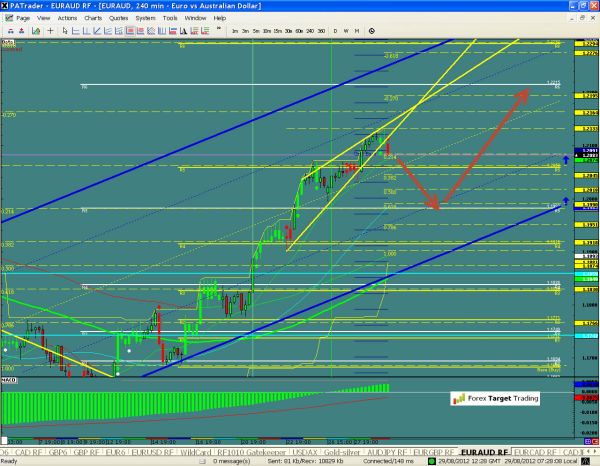Click the blue up arrow marker on price axis
Screen dimensions: 600x466
(x=566, y=159)
